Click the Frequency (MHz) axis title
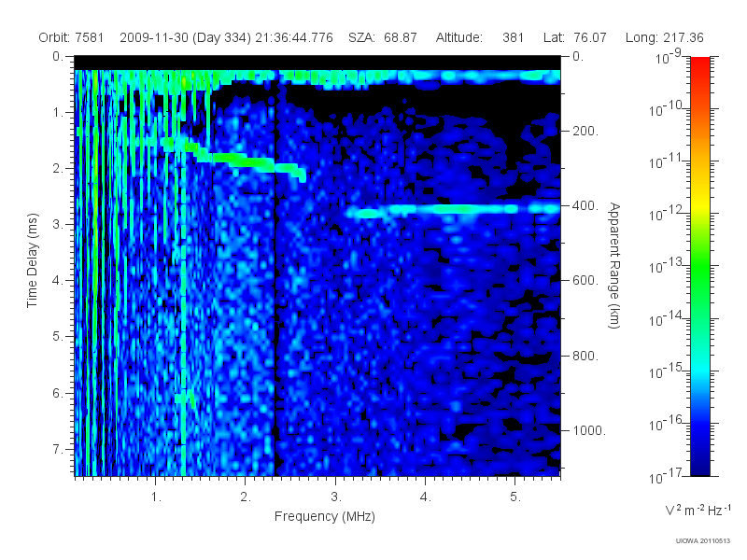Screen dimensions: 747x560 point(325,516)
